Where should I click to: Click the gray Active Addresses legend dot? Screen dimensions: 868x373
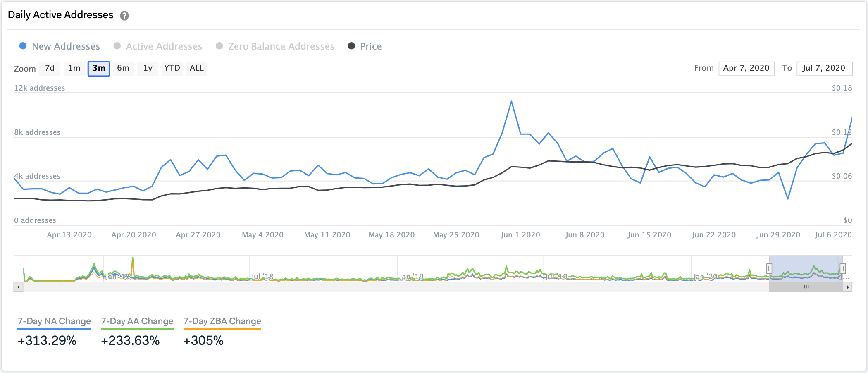(x=117, y=46)
